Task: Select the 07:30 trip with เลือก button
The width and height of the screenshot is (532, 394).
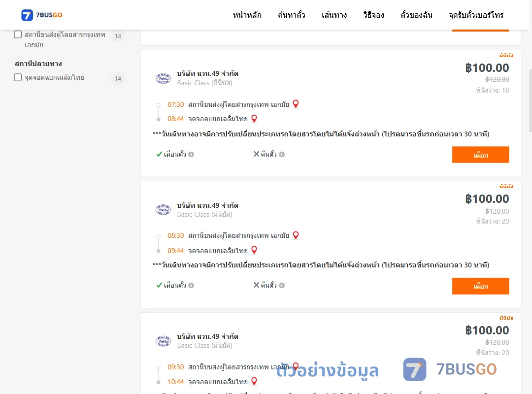Action: click(x=480, y=155)
